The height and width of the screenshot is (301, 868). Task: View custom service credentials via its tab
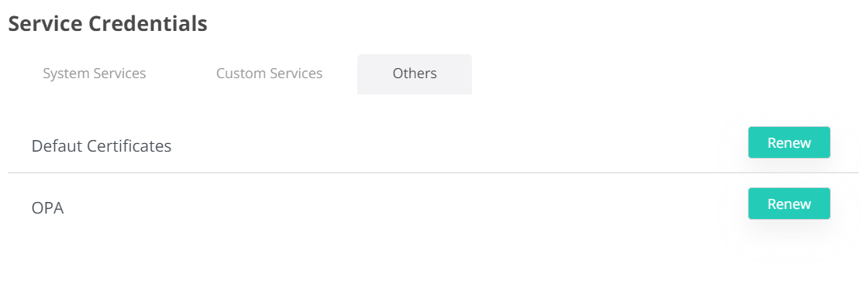269,74
